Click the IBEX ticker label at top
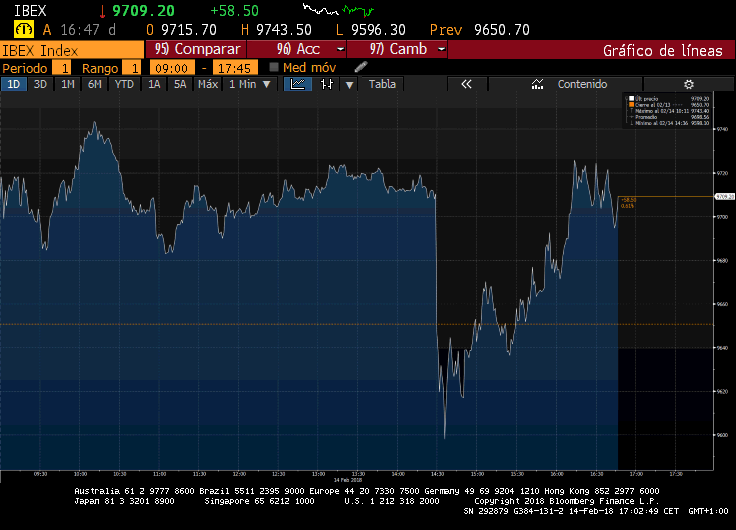The width and height of the screenshot is (736, 530). tap(30, 11)
